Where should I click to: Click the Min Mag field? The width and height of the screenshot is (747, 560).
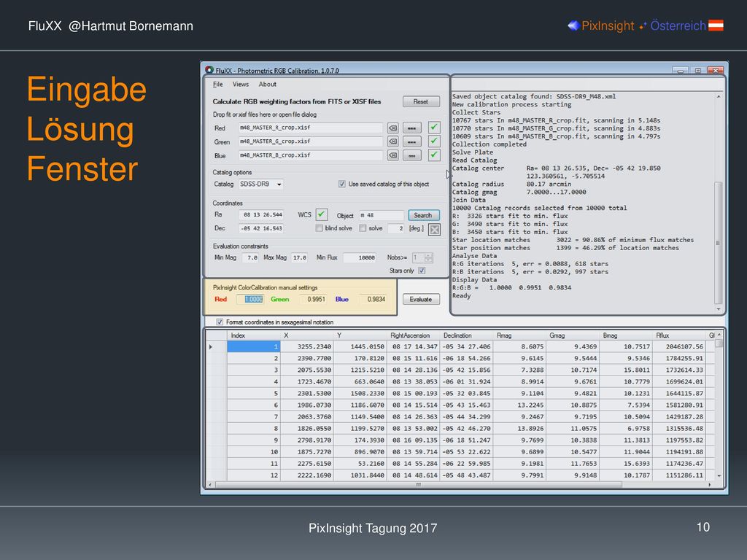click(x=251, y=257)
